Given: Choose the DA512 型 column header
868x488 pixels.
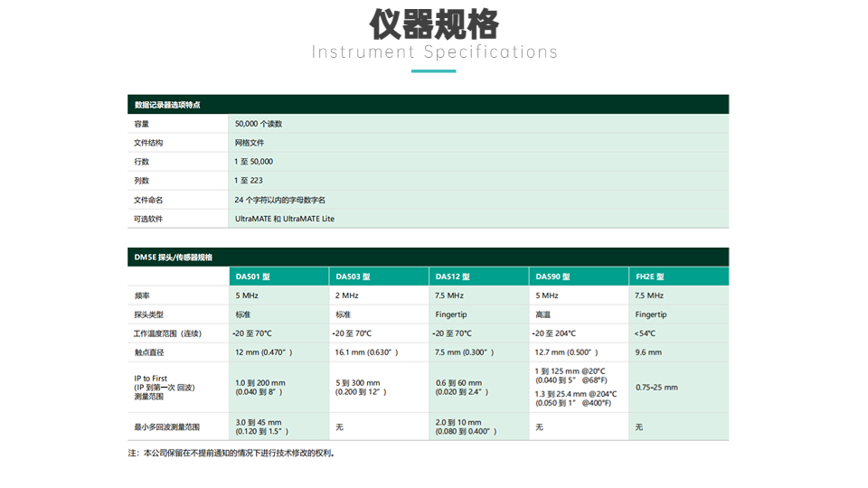Looking at the screenshot, I should [452, 277].
